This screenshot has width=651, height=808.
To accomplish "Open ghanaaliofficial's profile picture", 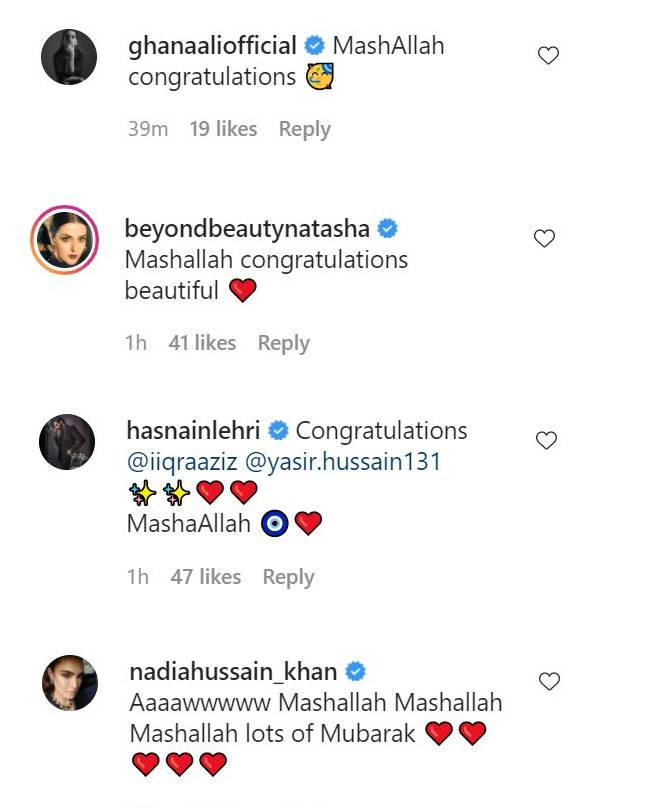I will pyautogui.click(x=69, y=57).
